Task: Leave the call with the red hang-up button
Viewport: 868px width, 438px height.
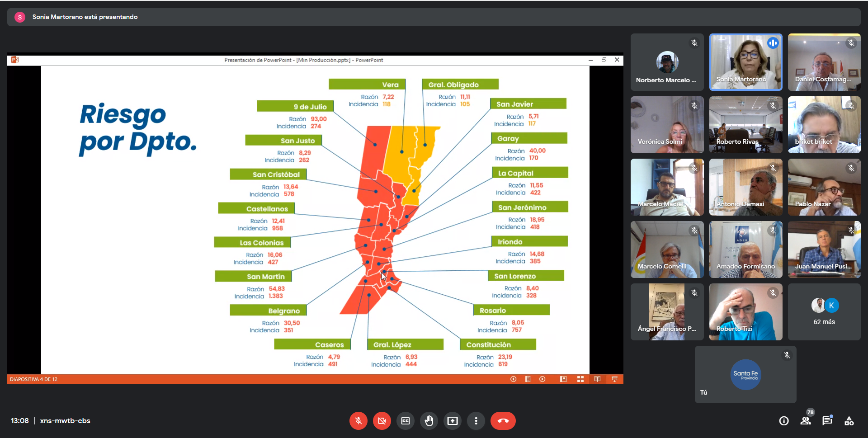Action: [503, 421]
